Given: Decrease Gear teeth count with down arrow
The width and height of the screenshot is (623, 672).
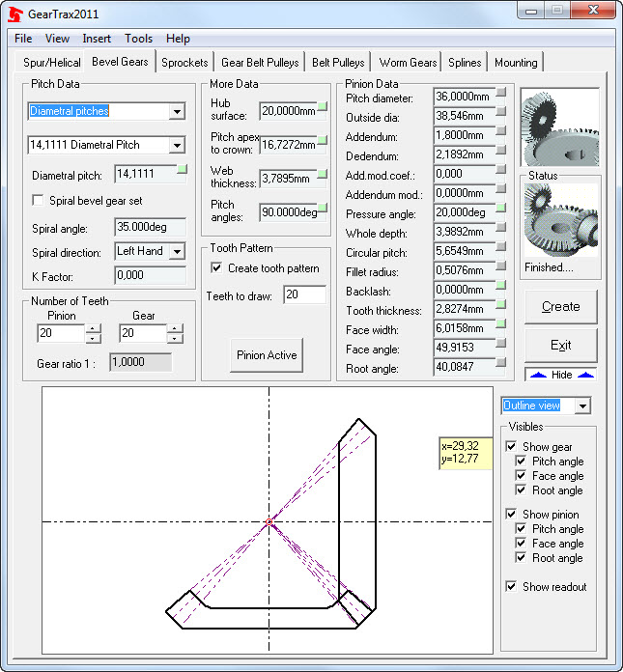Looking at the screenshot, I should pyautogui.click(x=175, y=339).
